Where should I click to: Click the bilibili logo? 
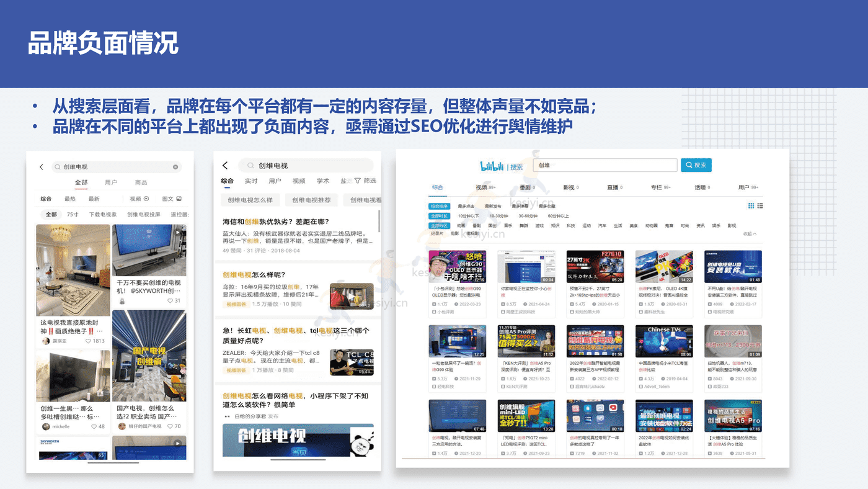click(x=493, y=166)
